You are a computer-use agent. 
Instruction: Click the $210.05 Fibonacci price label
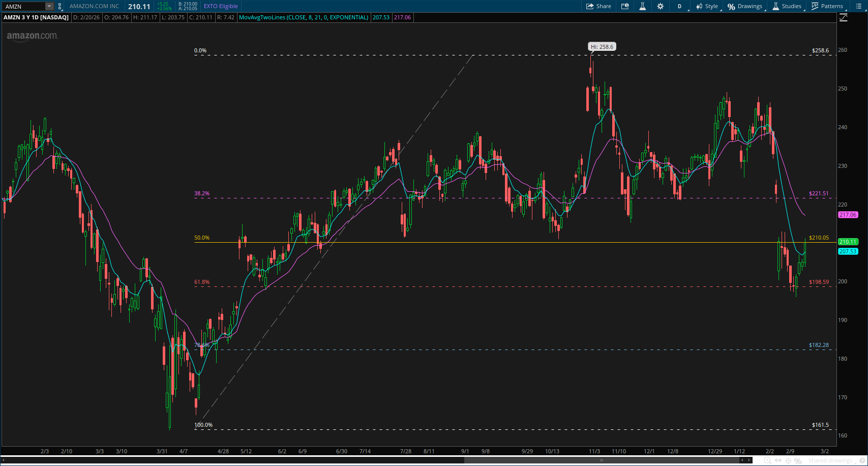pyautogui.click(x=819, y=238)
